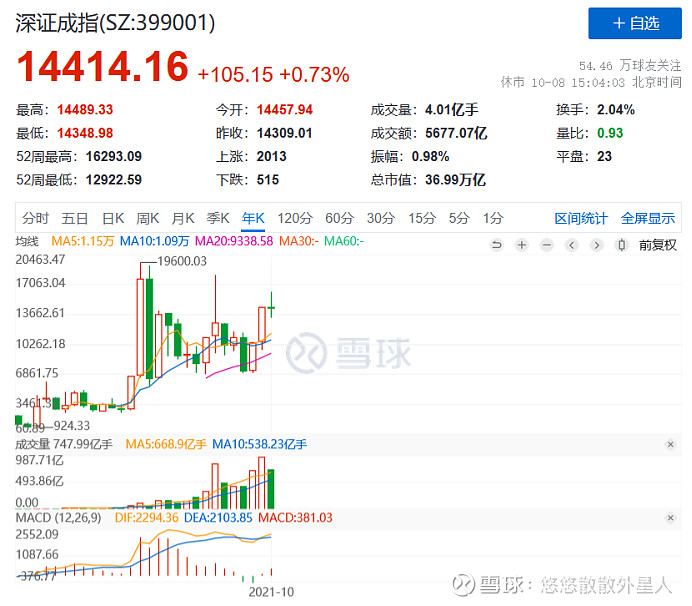Image resolution: width=692 pixels, height=606 pixels.
Task: Click the volume MA10:538.23亿手 value
Action: coord(260,444)
